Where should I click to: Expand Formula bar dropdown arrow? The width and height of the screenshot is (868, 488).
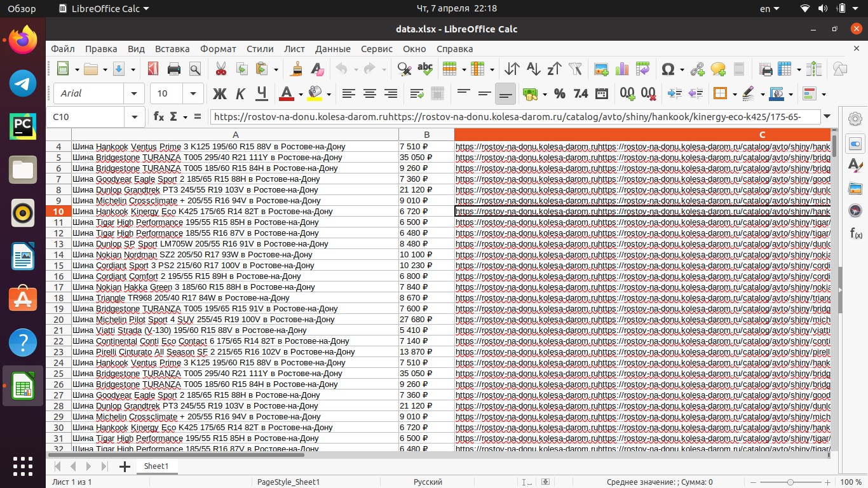(826, 117)
